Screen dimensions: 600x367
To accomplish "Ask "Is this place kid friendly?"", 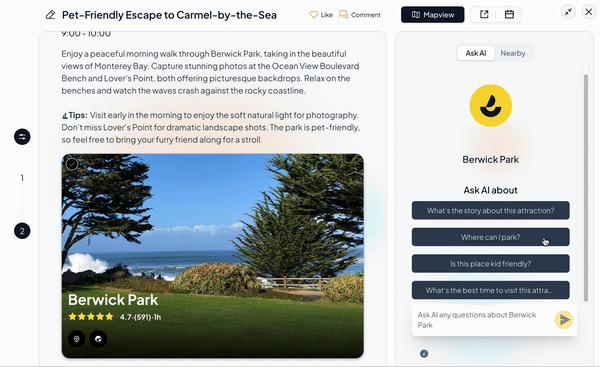I will tap(491, 264).
